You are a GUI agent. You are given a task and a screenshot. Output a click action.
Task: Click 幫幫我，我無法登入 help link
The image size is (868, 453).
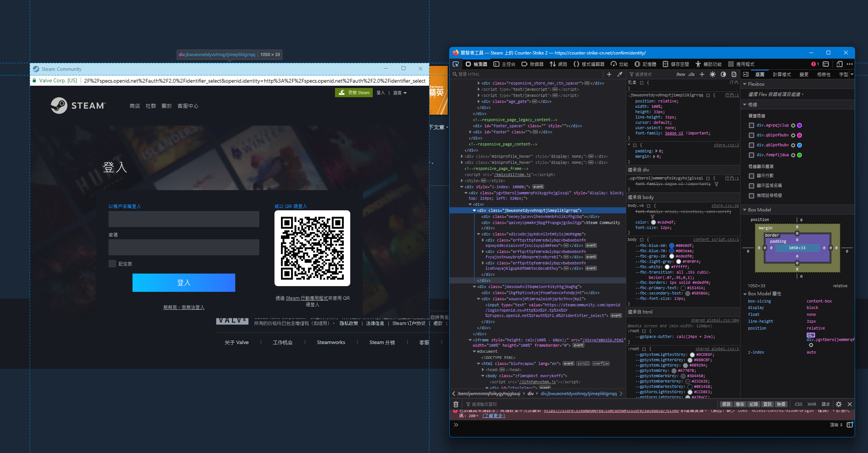point(184,307)
